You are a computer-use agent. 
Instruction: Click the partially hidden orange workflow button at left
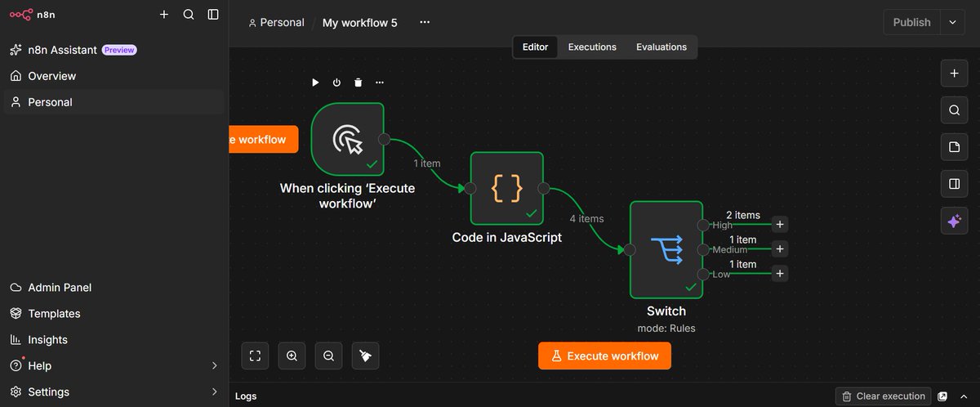[x=264, y=139]
